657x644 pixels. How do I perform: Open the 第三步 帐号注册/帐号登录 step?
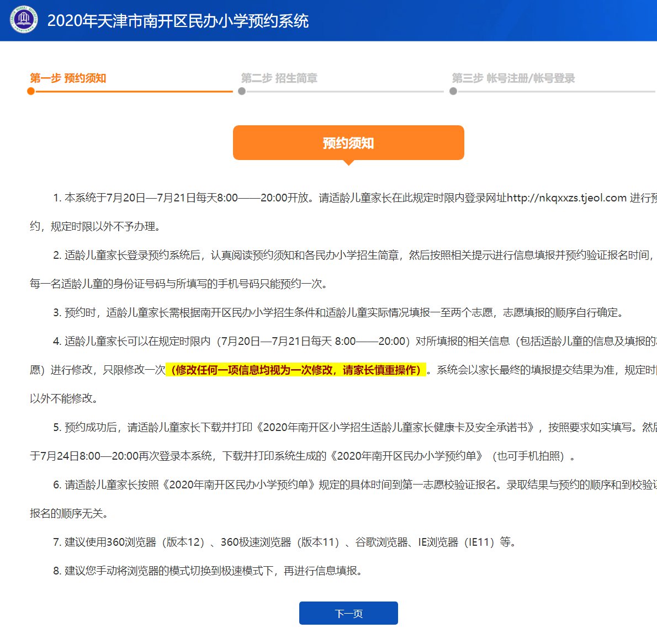pos(513,78)
